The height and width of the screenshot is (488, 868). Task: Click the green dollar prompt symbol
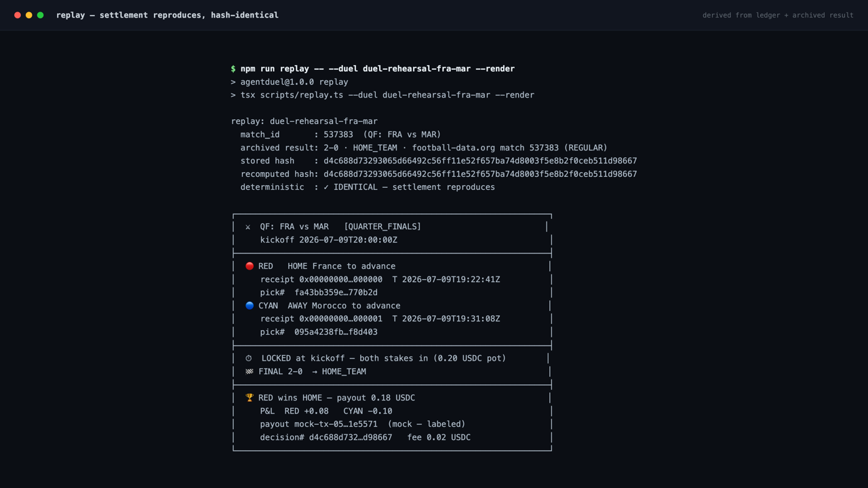[x=233, y=69]
